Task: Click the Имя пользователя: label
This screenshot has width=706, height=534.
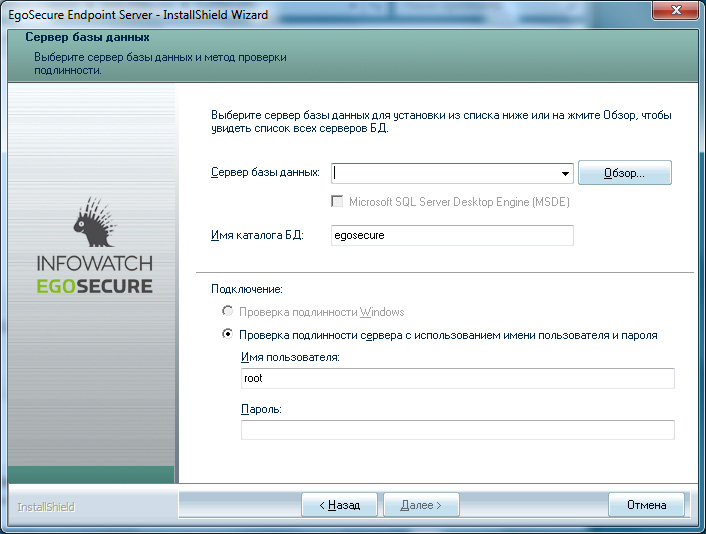Action: [290, 358]
